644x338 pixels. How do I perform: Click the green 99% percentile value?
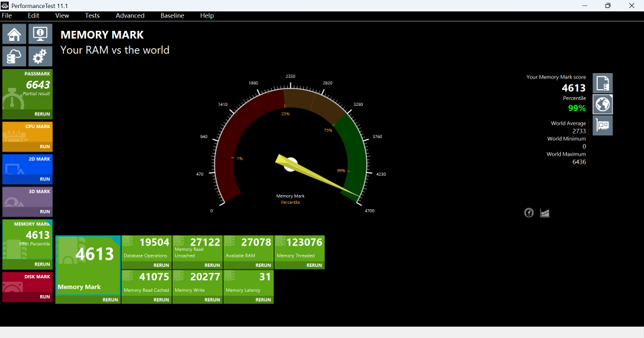(x=577, y=108)
